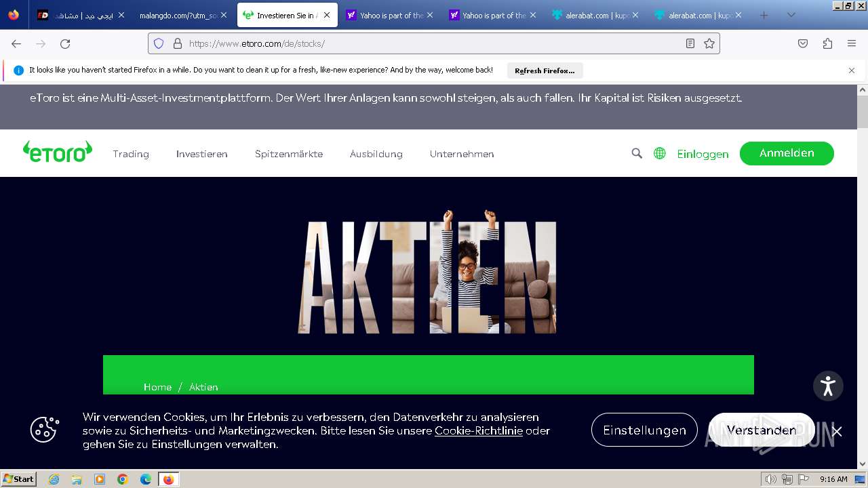Click the Aktien breadcrumb
Viewport: 868px width, 488px height.
pyautogui.click(x=203, y=387)
